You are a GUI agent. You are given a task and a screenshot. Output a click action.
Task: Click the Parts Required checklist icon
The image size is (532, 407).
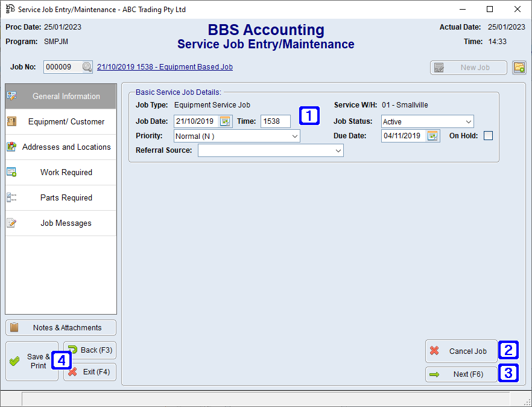tap(10, 197)
